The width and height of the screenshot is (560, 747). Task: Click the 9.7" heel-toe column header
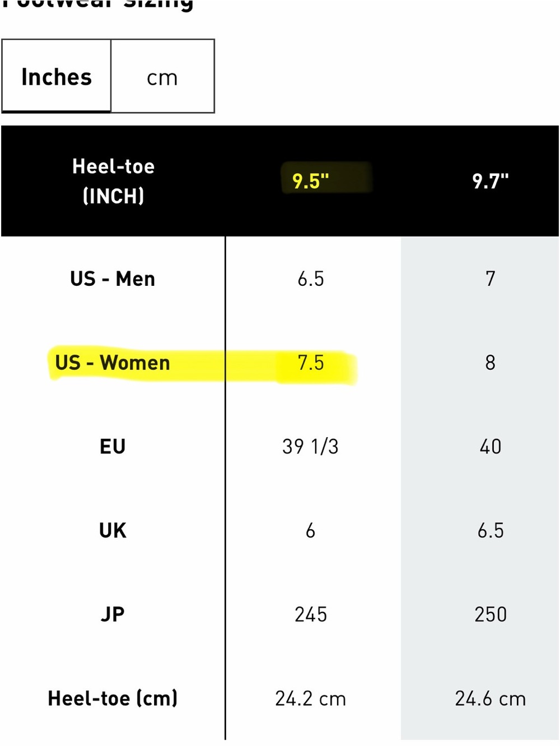click(491, 181)
